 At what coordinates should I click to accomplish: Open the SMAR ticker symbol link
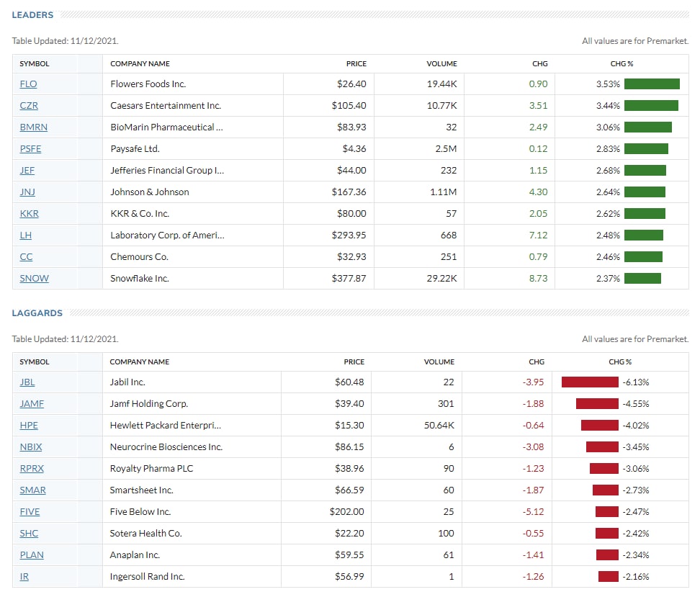point(32,490)
